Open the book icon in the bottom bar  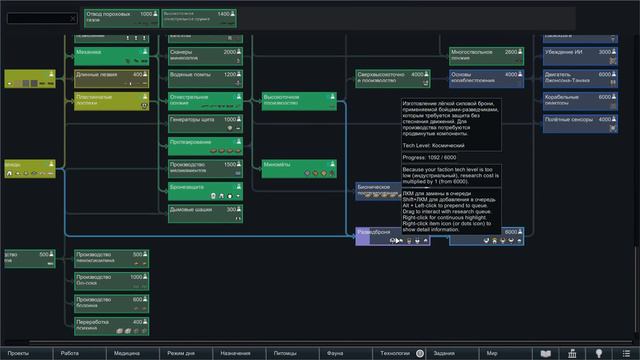coord(546,353)
